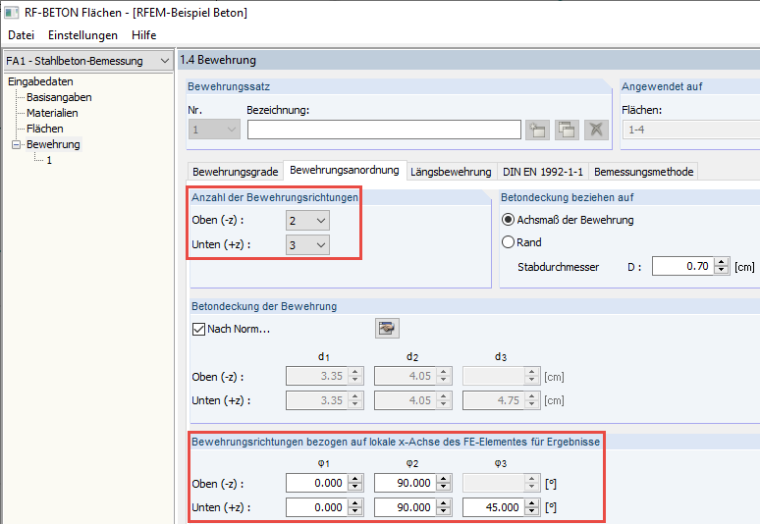Increase Unten φ3 angle with up arrow

pos(532,503)
